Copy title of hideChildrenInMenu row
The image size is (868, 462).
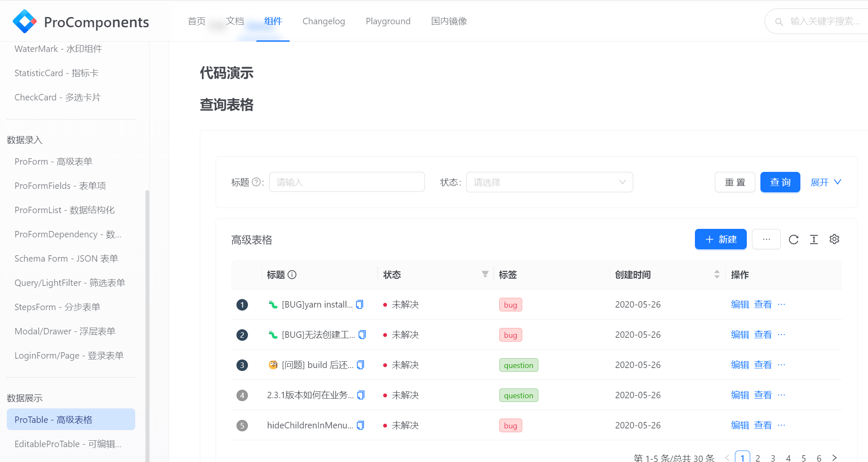pos(361,425)
